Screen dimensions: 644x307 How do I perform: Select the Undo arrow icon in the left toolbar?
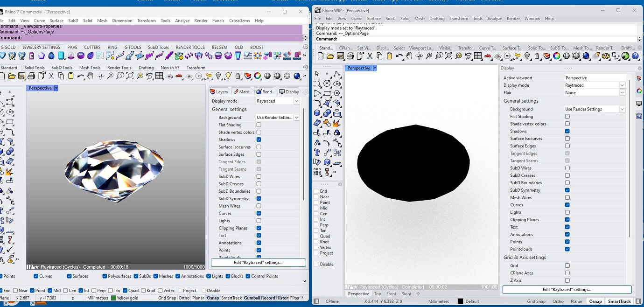point(80,76)
